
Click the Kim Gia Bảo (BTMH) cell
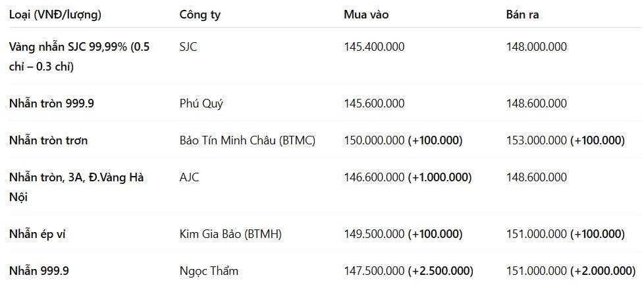[230, 234]
